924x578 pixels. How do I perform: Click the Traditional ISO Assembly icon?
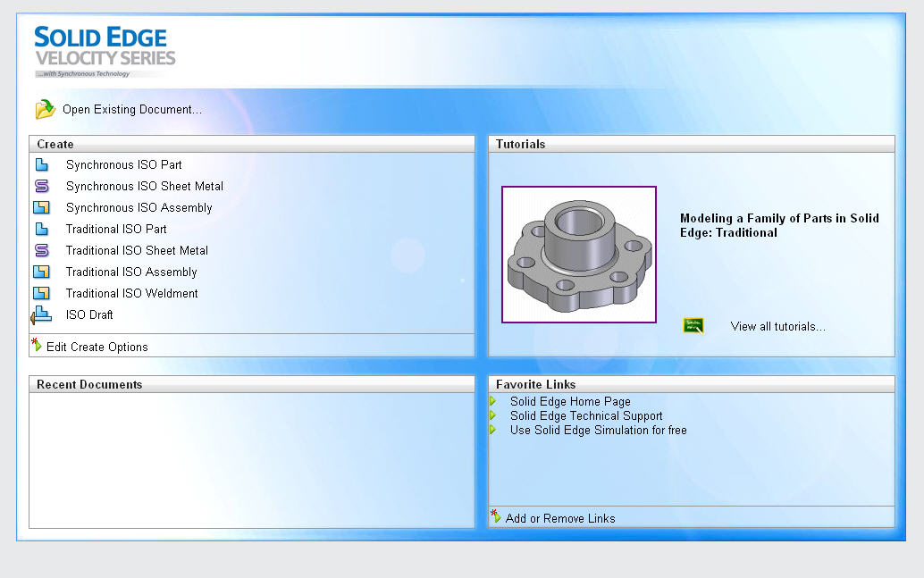coord(41,272)
